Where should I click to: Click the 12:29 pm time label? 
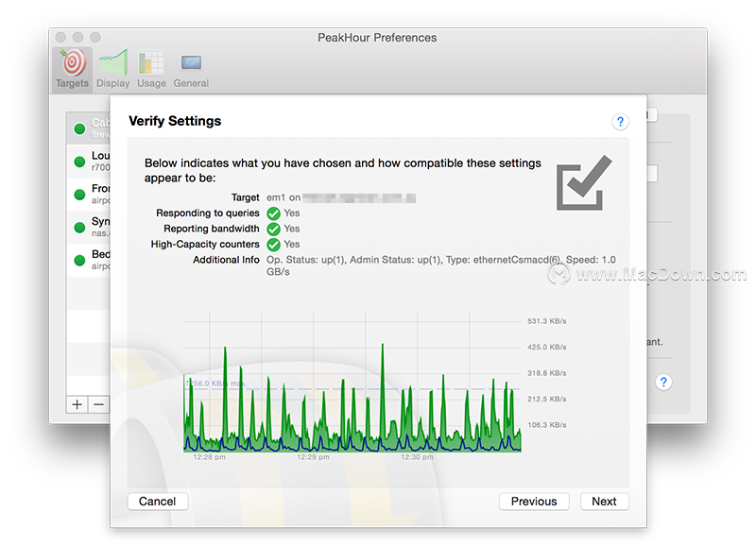click(x=314, y=457)
